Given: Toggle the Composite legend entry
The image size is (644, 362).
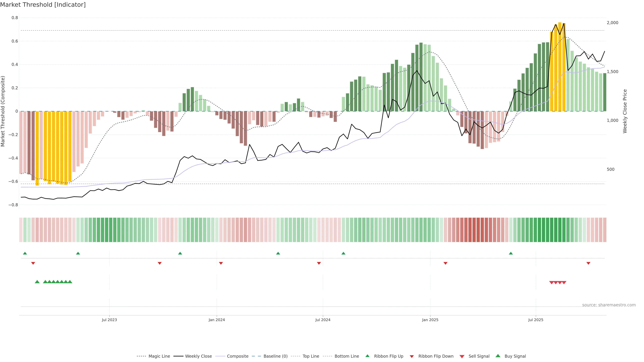Looking at the screenshot, I should coord(237,356).
